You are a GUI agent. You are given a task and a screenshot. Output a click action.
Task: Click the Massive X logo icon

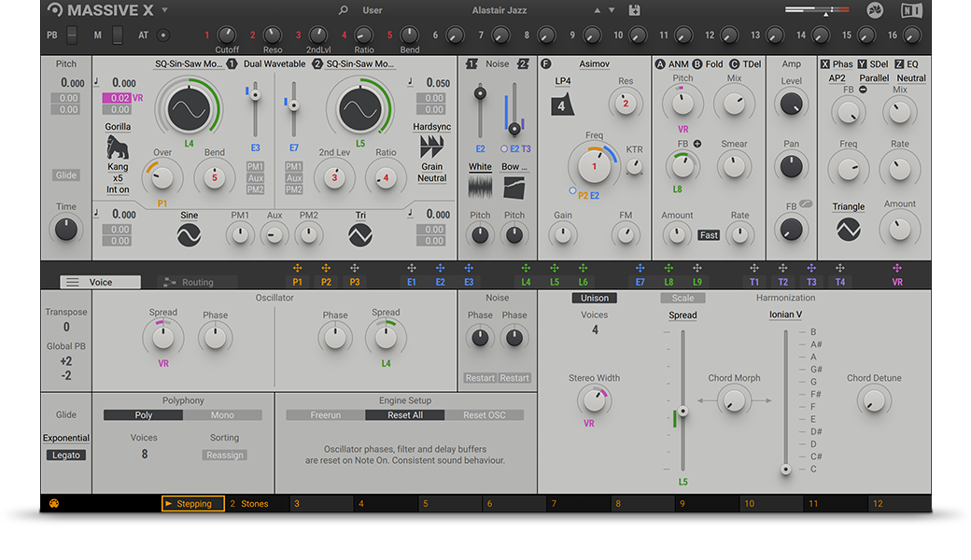[x=55, y=9]
